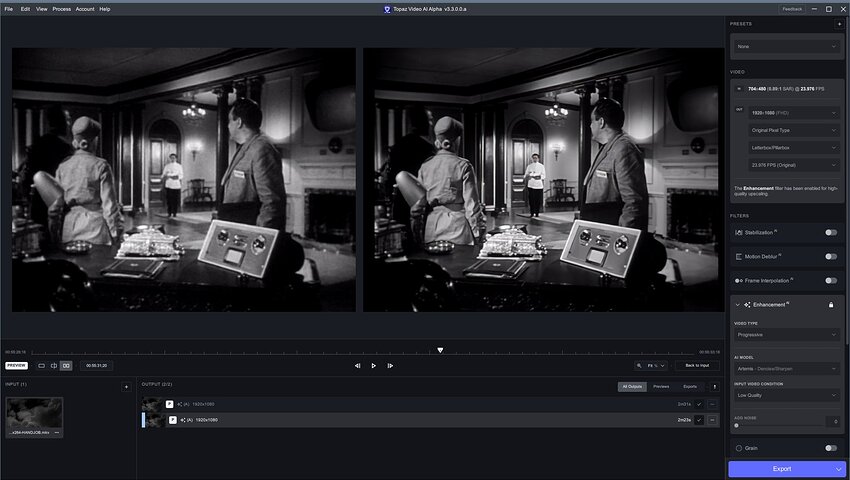Open the View menu
Viewport: 850px width, 480px height.
pos(42,9)
